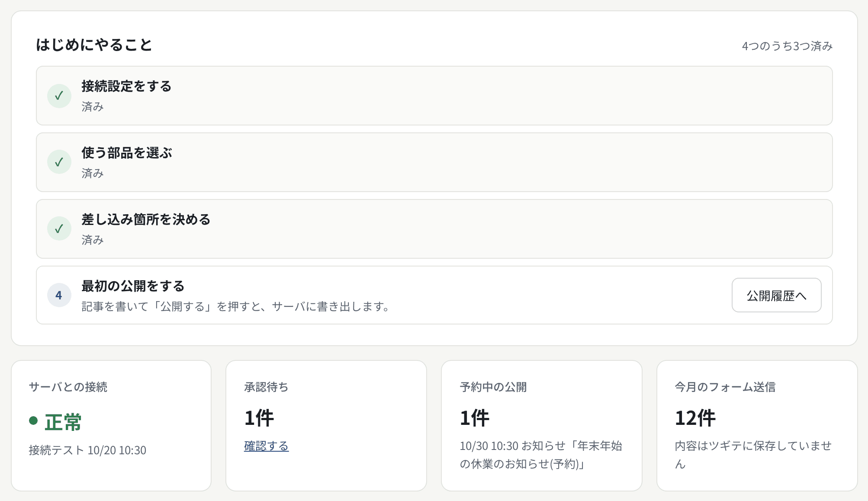Click the はじめにやること heading
868x501 pixels.
94,45
